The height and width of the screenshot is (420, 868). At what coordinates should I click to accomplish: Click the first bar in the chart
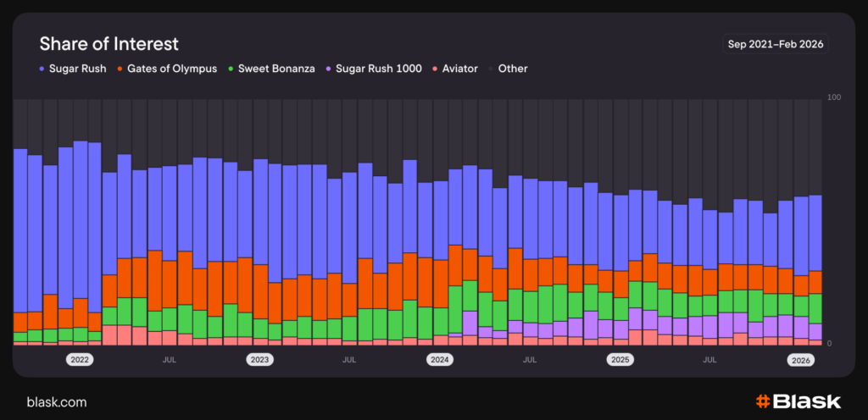tap(20, 246)
